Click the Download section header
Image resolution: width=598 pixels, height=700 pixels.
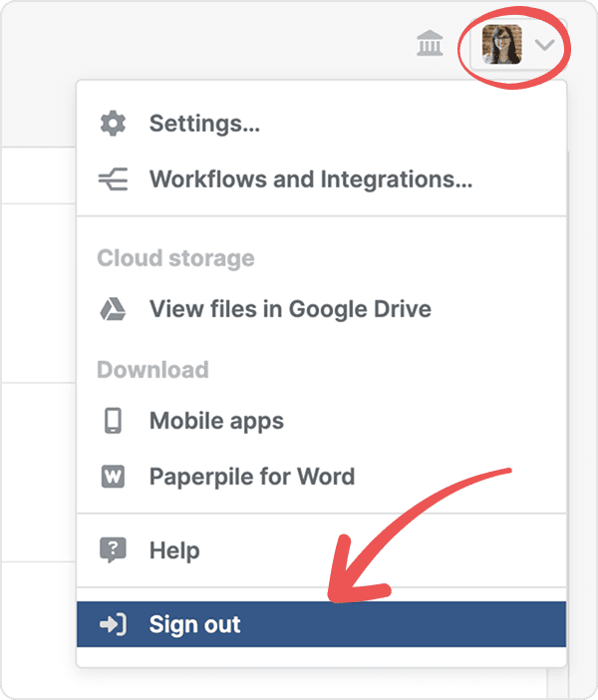152,370
